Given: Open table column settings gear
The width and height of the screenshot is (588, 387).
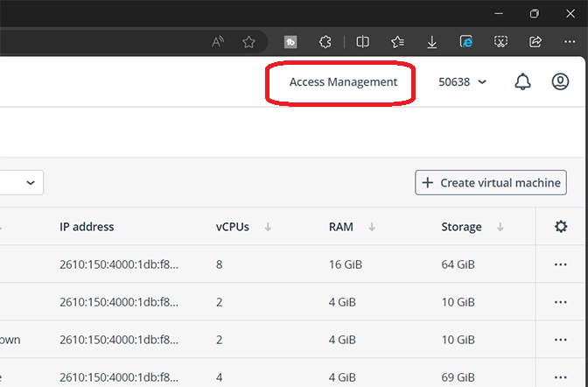Looking at the screenshot, I should click(x=561, y=227).
